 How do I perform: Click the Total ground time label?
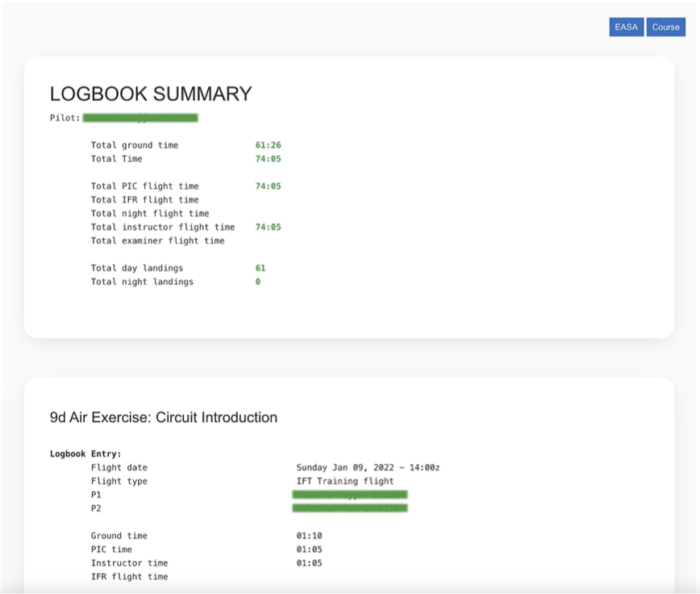click(135, 145)
